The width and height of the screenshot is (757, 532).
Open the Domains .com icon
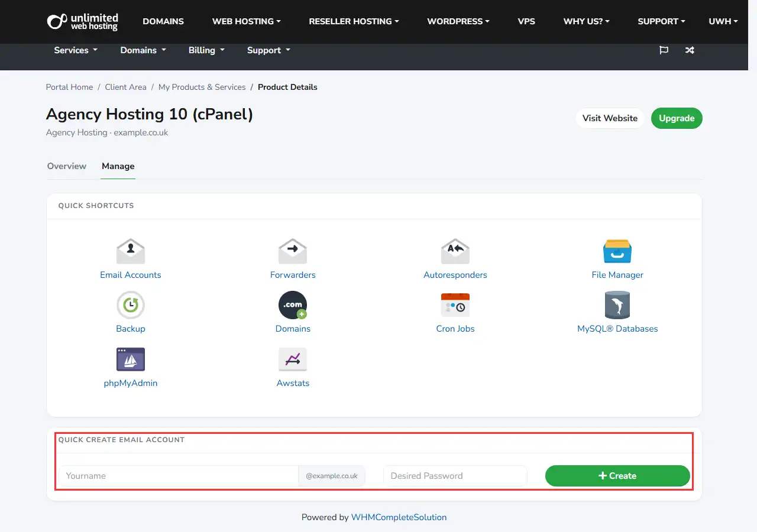293,305
